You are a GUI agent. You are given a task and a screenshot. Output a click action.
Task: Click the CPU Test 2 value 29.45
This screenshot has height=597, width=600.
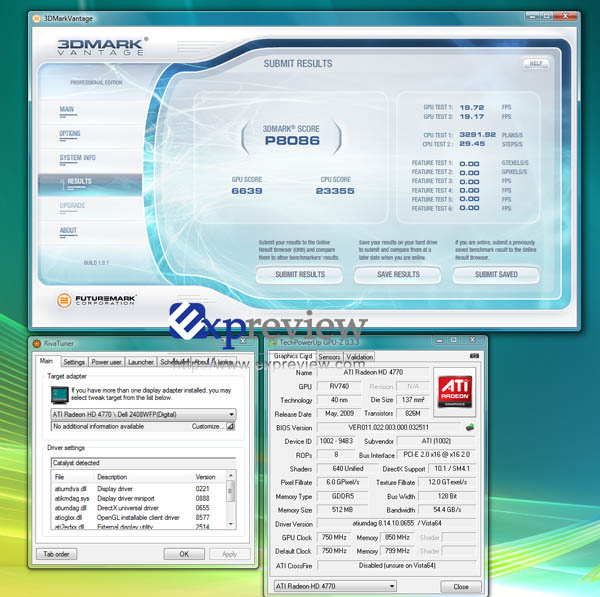click(472, 144)
